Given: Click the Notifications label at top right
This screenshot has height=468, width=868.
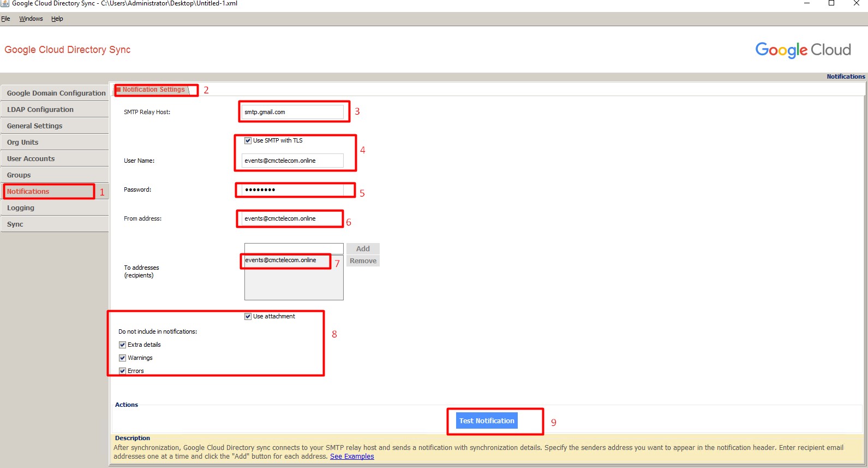Looking at the screenshot, I should (x=846, y=76).
